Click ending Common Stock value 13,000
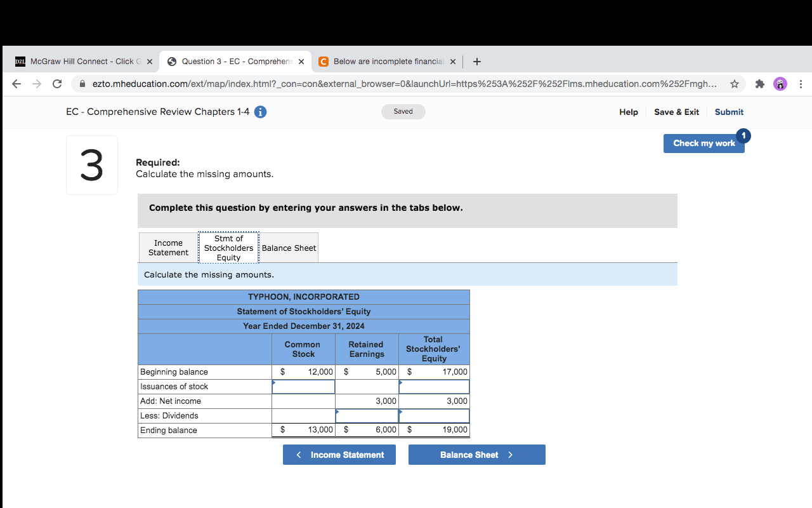812x508 pixels. 320,430
